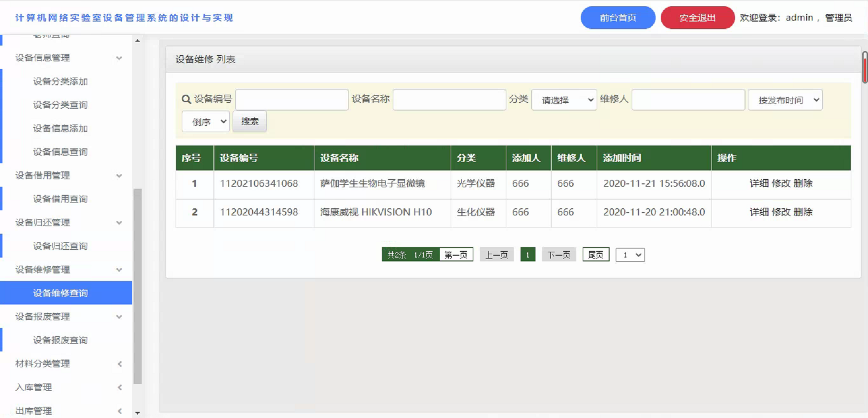
Task: Open the 按发布时间 sort dropdown
Action: [785, 100]
